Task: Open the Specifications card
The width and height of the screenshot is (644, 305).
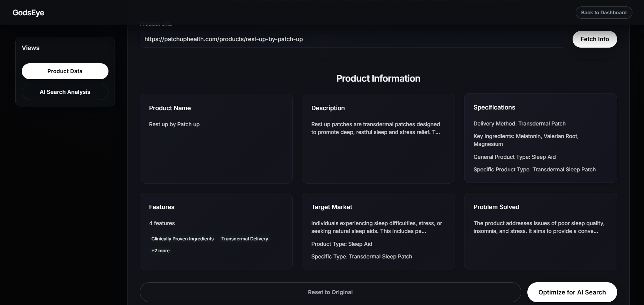Action: tap(540, 138)
